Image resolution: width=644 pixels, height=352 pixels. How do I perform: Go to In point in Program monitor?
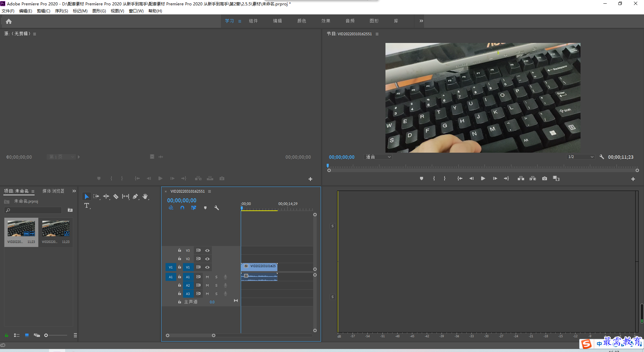click(x=460, y=179)
